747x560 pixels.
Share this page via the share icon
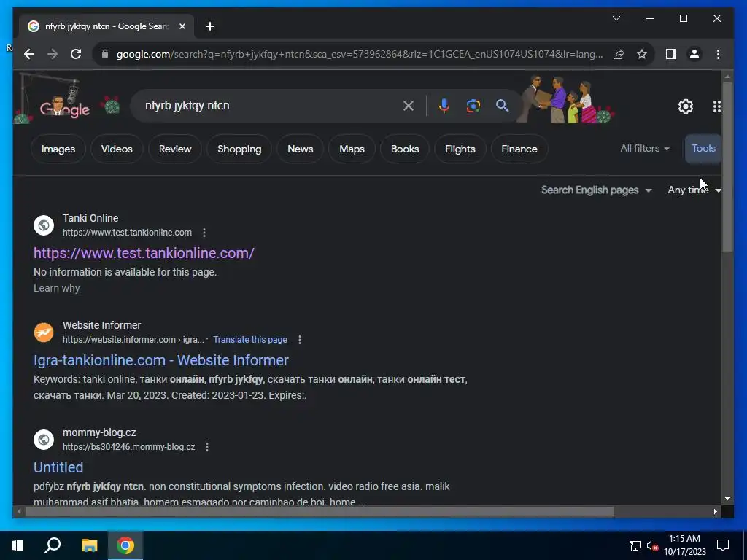[x=619, y=54]
